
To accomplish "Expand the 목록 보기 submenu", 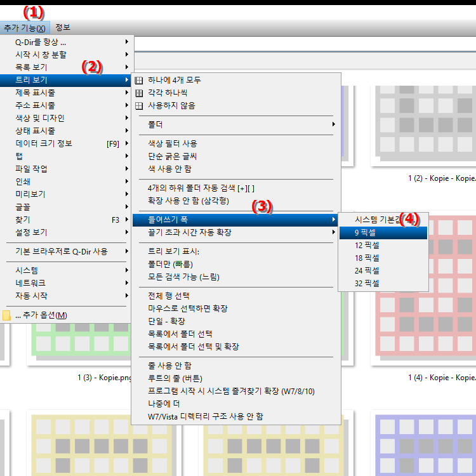I will tap(65, 67).
